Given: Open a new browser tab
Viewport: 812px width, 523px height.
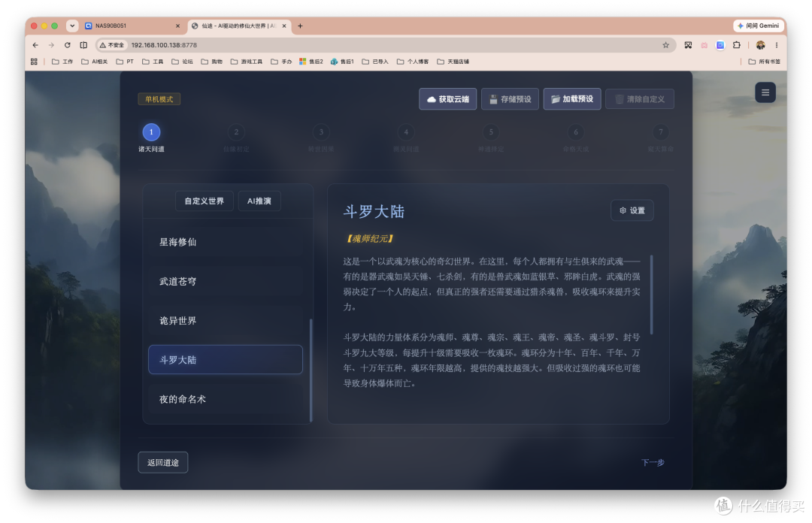Looking at the screenshot, I should [x=300, y=26].
